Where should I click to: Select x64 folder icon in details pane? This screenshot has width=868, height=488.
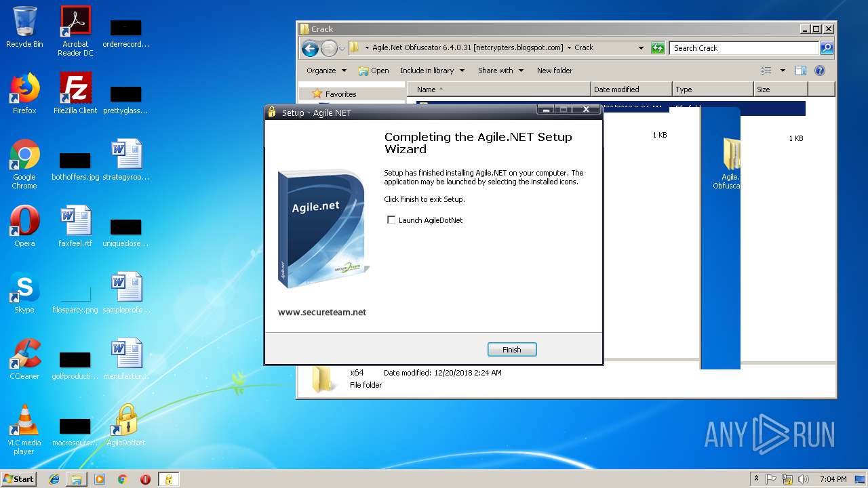[323, 380]
